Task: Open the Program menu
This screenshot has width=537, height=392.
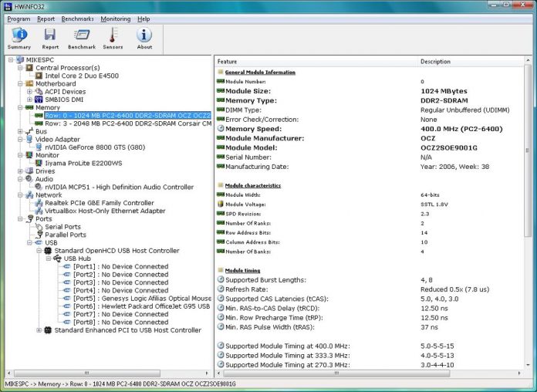Action: pyautogui.click(x=19, y=19)
